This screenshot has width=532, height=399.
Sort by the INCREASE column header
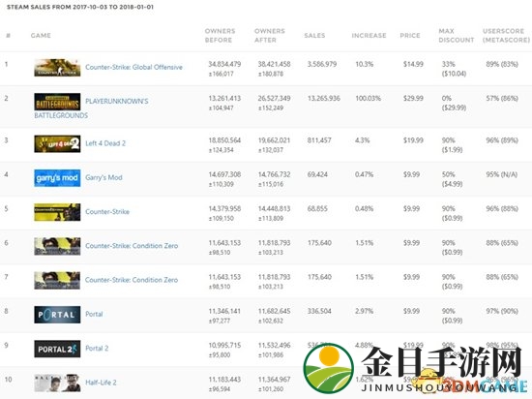click(369, 35)
